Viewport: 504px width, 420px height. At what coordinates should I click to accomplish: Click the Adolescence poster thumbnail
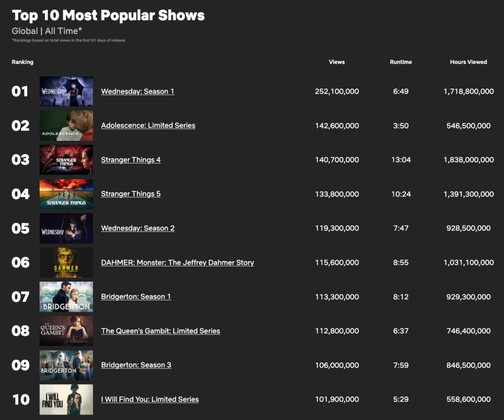coord(66,126)
